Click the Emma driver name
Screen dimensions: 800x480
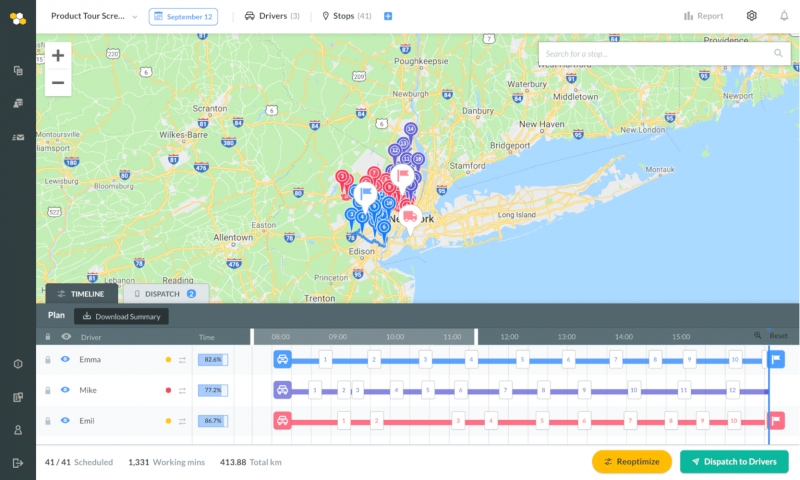click(90, 360)
